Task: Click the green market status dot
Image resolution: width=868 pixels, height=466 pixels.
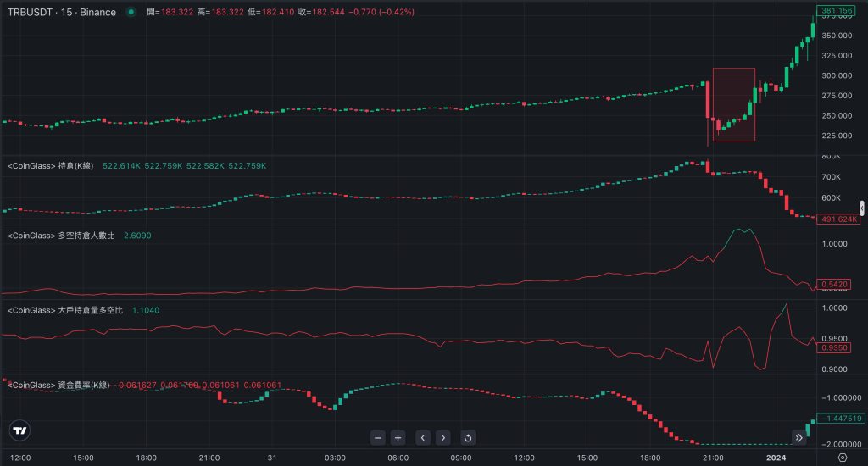Action: tap(131, 13)
